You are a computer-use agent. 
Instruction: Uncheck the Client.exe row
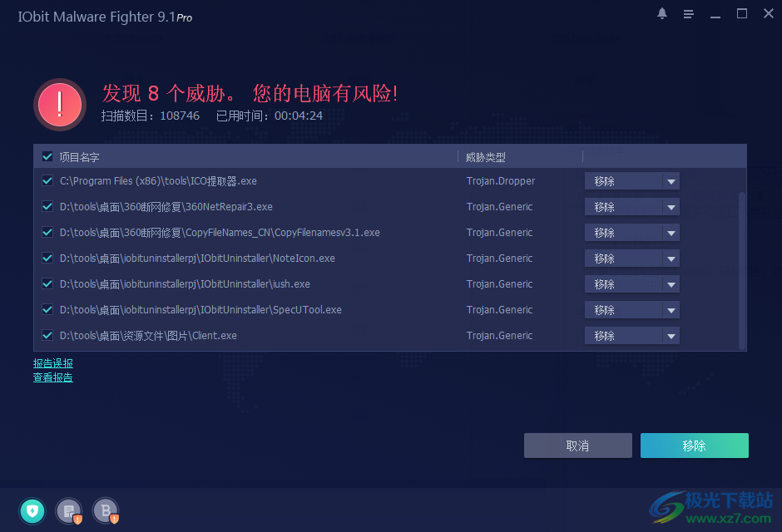point(47,336)
